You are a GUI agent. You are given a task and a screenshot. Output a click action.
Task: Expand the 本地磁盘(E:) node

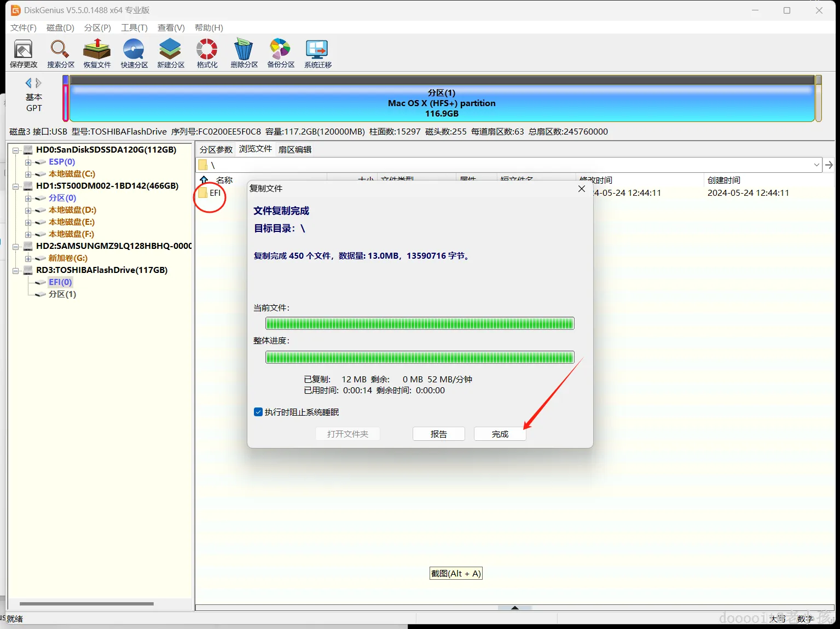[28, 222]
